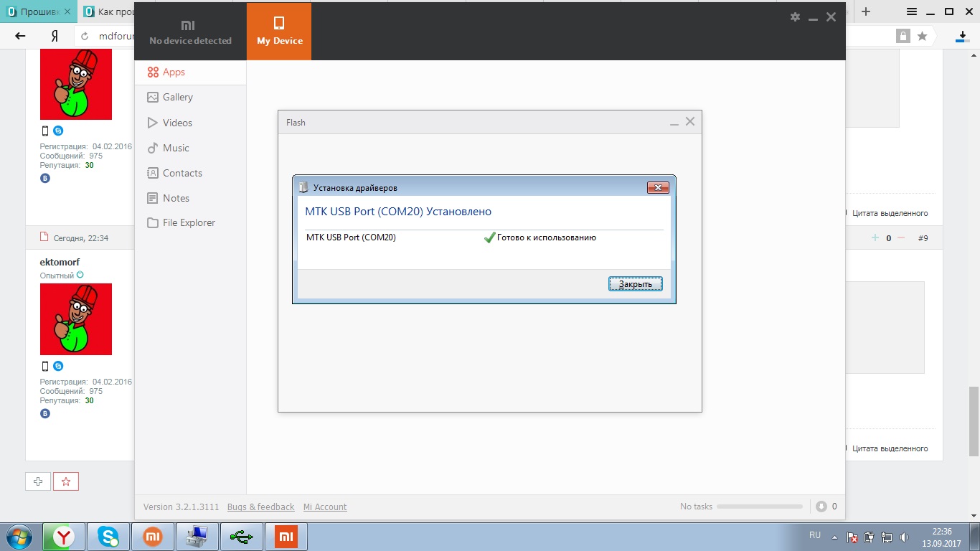Click the padlock icon in the address bar
Screen dimensions: 980x551
pos(903,36)
